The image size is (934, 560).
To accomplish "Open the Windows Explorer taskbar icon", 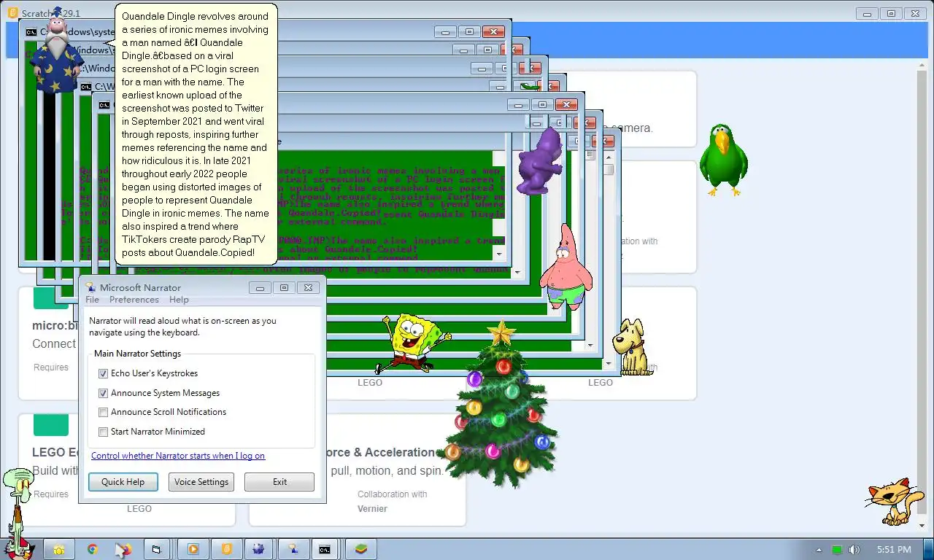I will (155, 549).
